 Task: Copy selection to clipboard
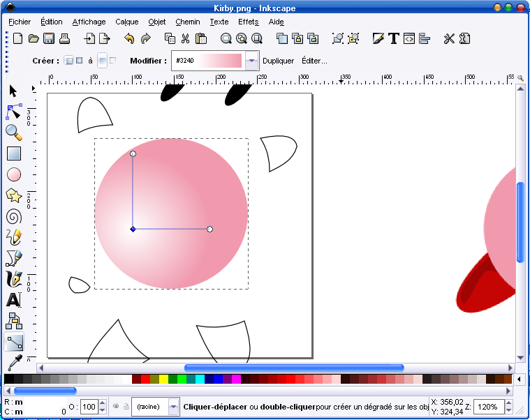(170, 38)
